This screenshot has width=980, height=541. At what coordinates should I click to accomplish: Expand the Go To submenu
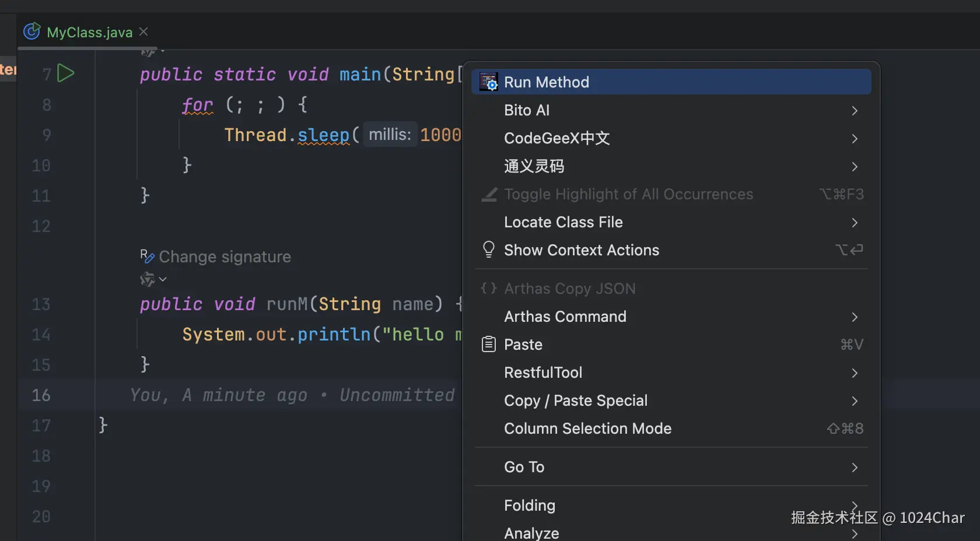(x=854, y=468)
